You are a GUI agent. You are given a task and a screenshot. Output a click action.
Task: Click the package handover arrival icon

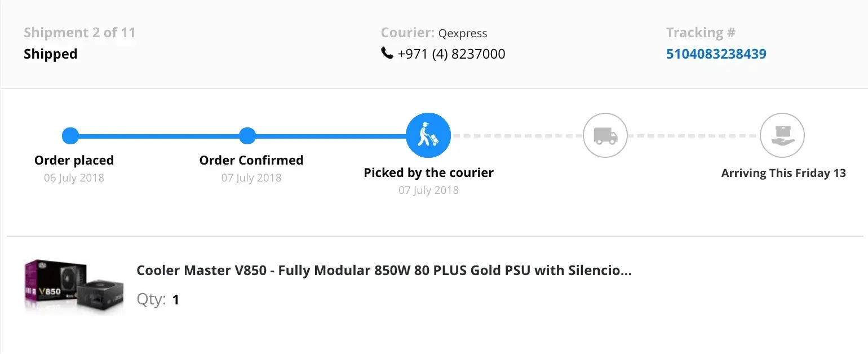[x=782, y=136]
